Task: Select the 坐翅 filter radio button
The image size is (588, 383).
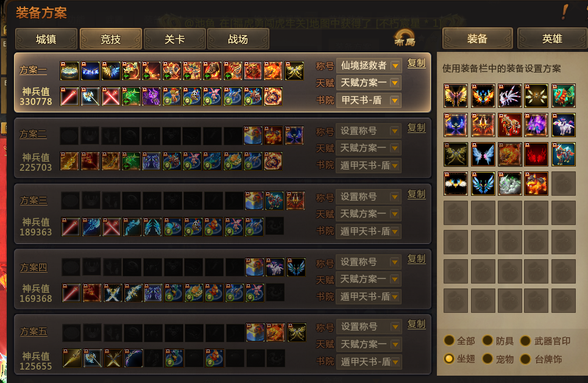Action: 449,359
